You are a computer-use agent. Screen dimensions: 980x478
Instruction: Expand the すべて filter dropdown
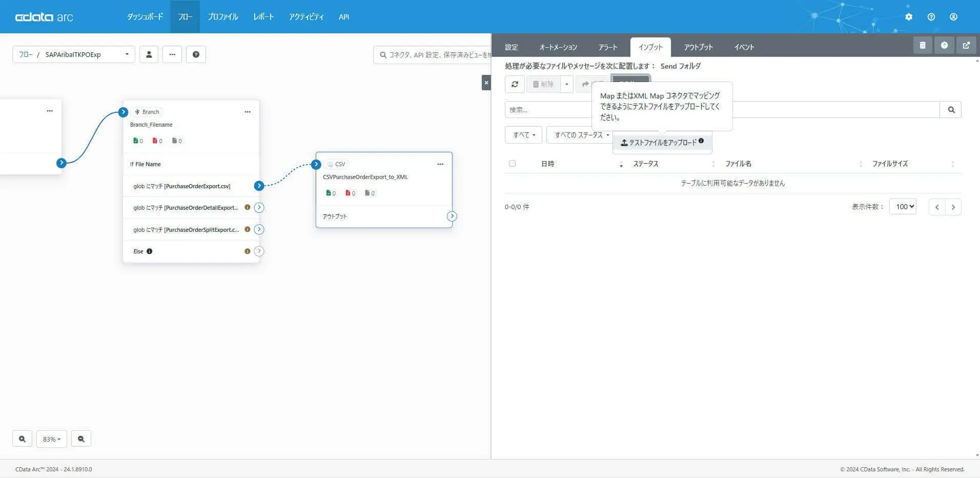[x=523, y=135]
